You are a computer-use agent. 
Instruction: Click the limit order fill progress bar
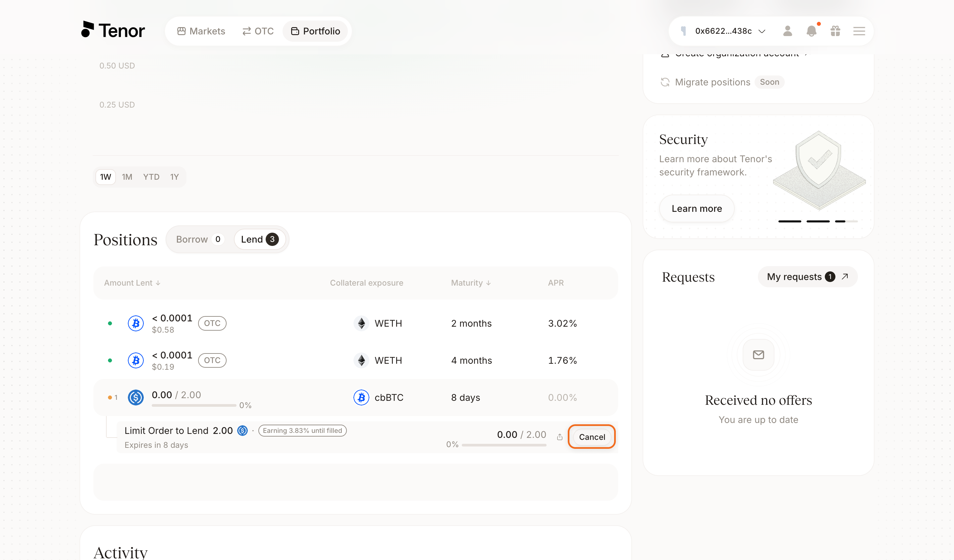click(504, 445)
